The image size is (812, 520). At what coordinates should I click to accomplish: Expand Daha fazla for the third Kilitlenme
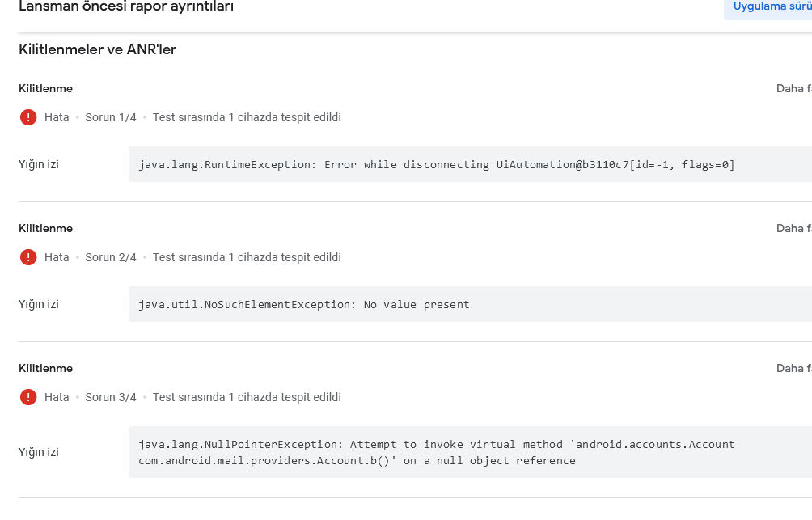(794, 368)
